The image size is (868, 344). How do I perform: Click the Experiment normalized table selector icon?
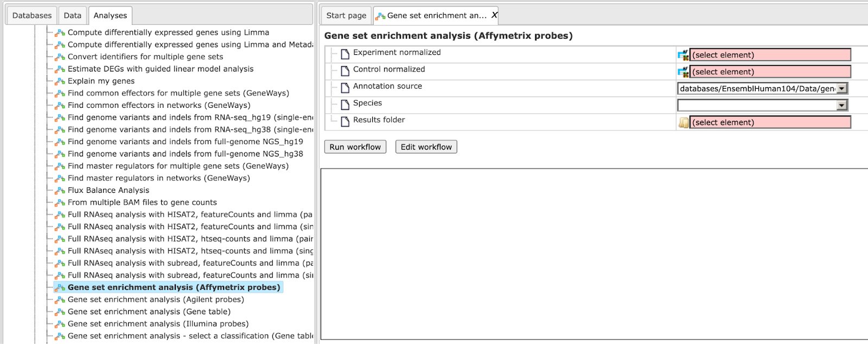(x=683, y=55)
